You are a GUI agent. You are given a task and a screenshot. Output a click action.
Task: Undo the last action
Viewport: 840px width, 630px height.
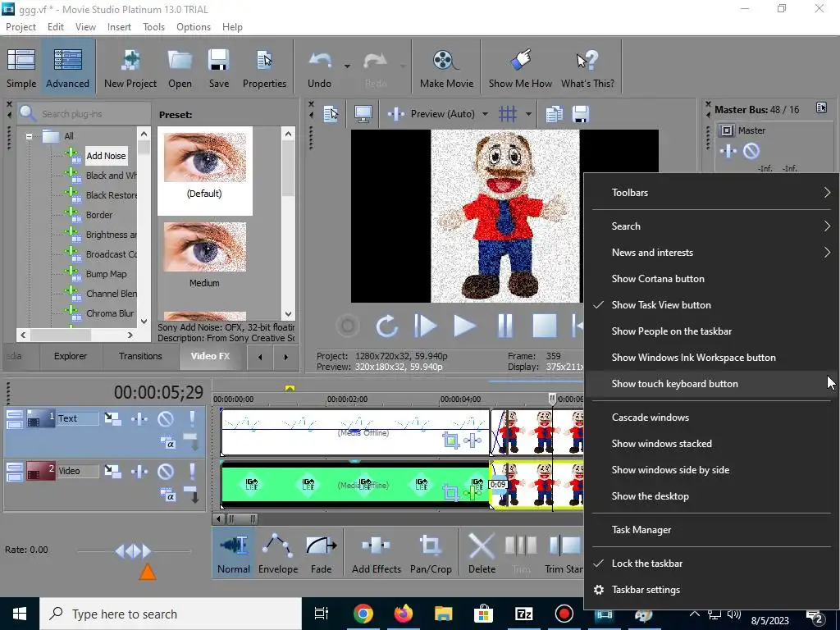(x=320, y=68)
